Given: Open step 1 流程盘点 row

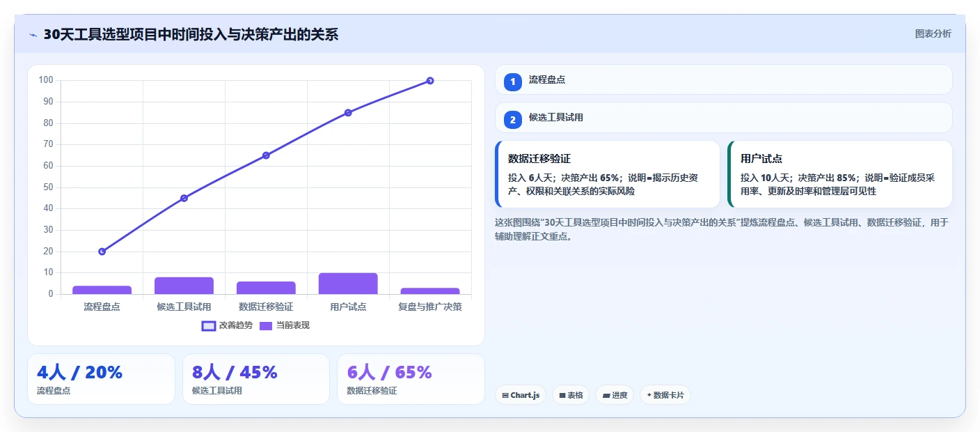Looking at the screenshot, I should [724, 79].
